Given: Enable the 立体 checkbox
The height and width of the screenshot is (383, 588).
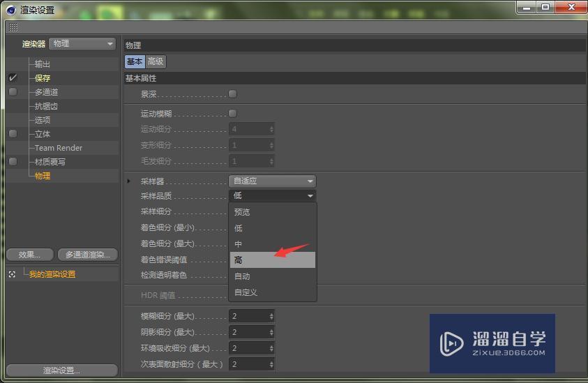Looking at the screenshot, I should 13,133.
